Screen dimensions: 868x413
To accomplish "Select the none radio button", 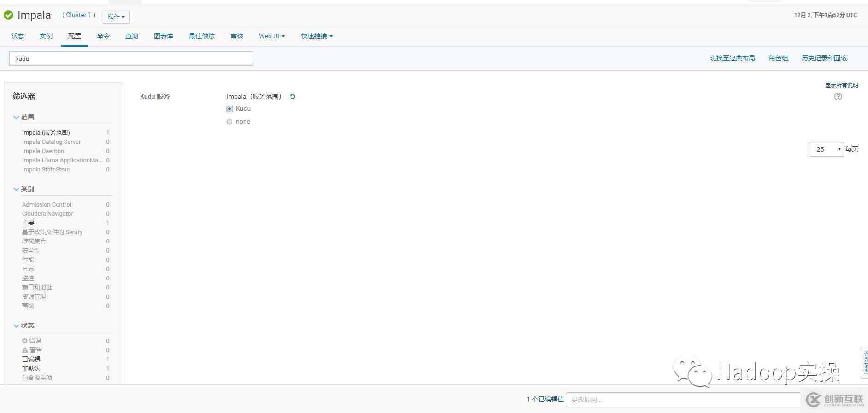I will (x=229, y=122).
